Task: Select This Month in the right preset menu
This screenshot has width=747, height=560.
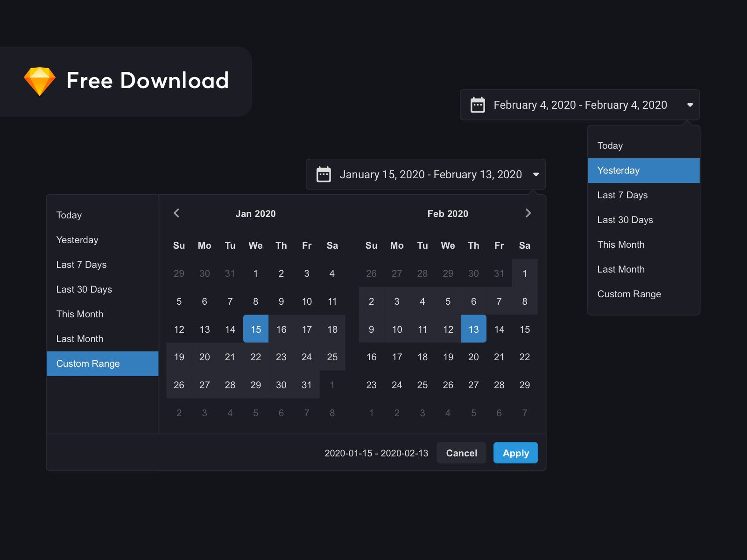Action: click(x=621, y=244)
